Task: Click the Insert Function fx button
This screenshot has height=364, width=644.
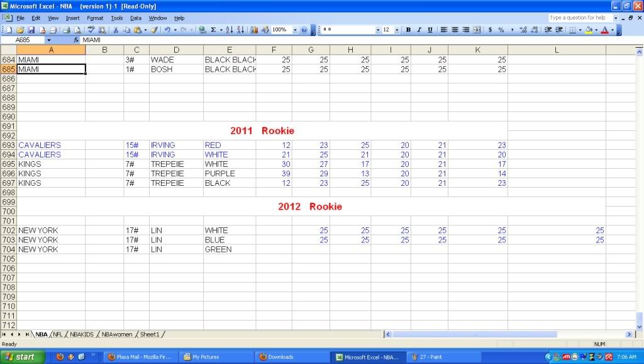Action: (76, 40)
